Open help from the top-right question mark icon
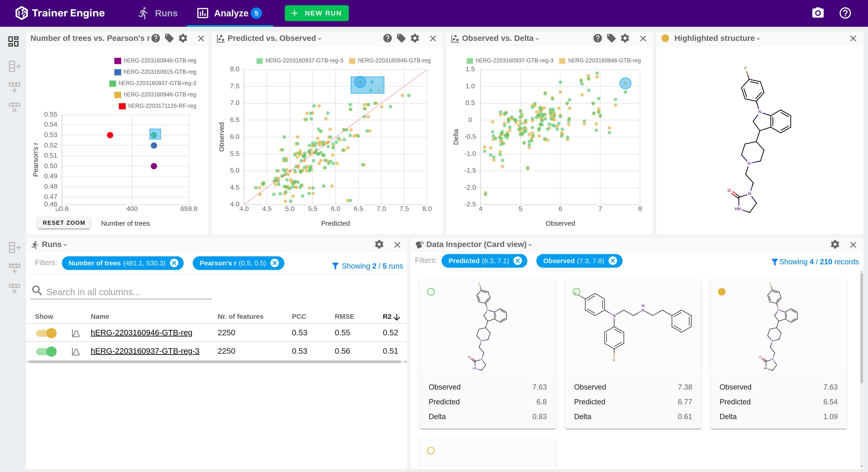Screen dimensions: 868x472 845,13
